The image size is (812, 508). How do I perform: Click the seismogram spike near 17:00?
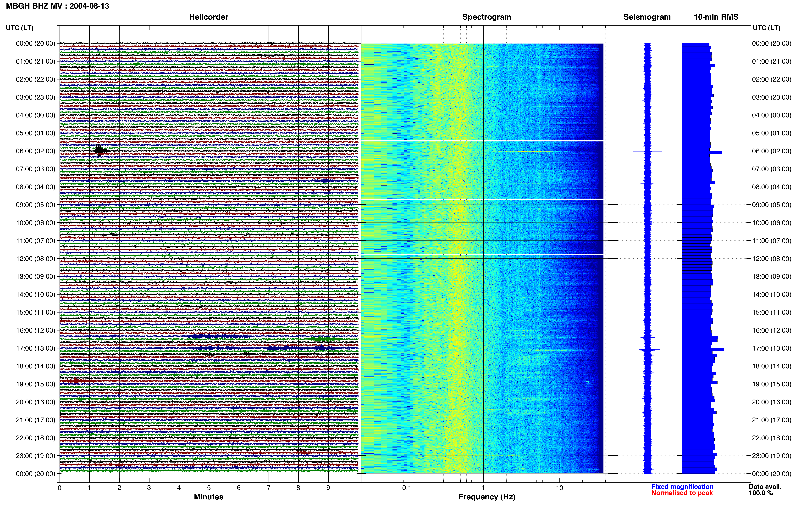click(x=648, y=350)
